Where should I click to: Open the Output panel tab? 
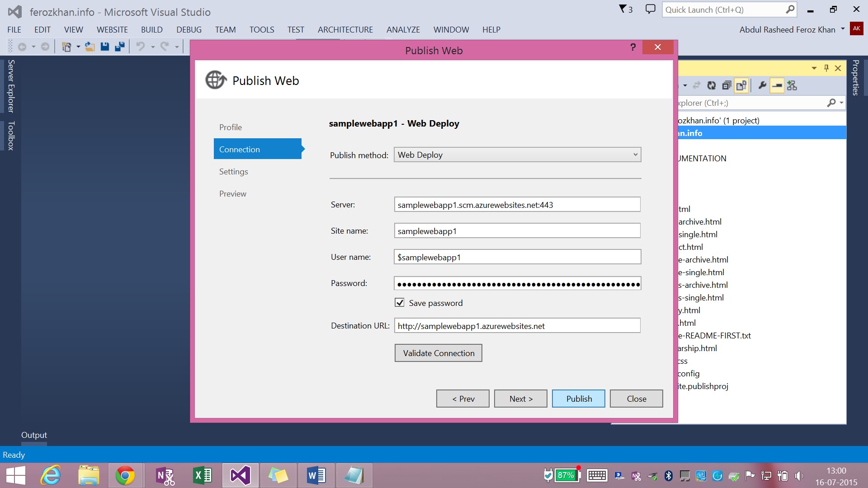[34, 435]
